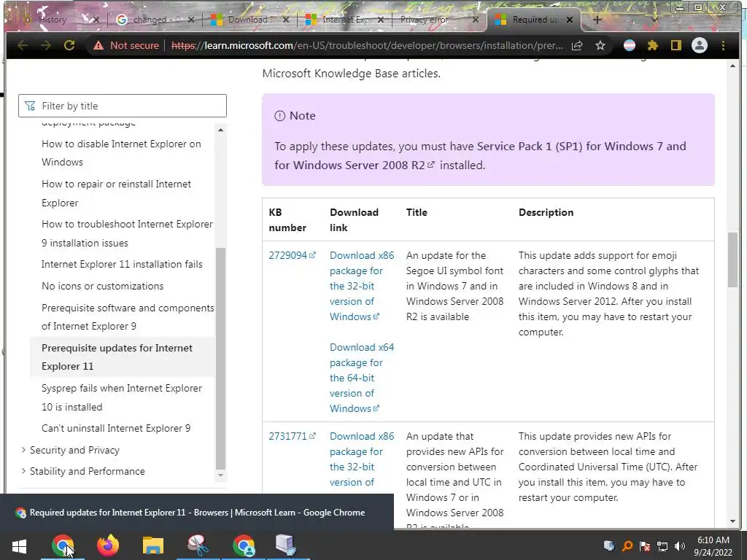Click the flag icon with red X in the tray

[645, 546]
